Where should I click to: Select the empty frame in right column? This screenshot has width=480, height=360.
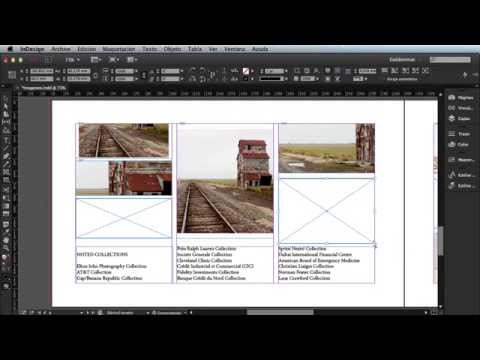click(327, 211)
